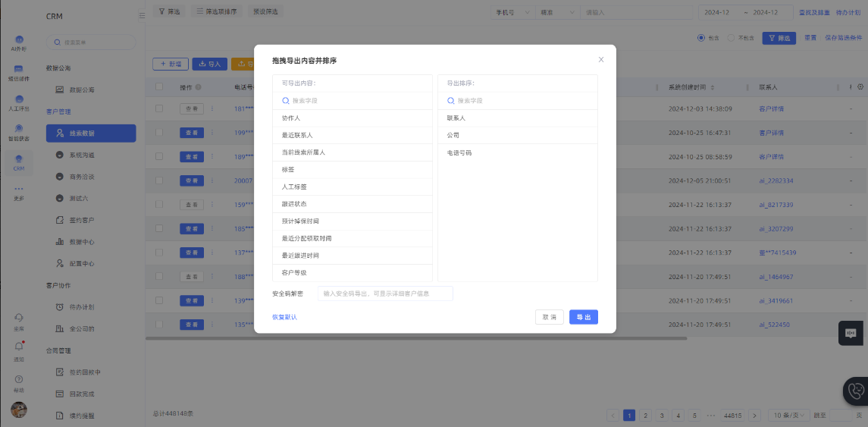The height and width of the screenshot is (427, 868).
Task: Open the 通知 bell icon
Action: coord(19,347)
